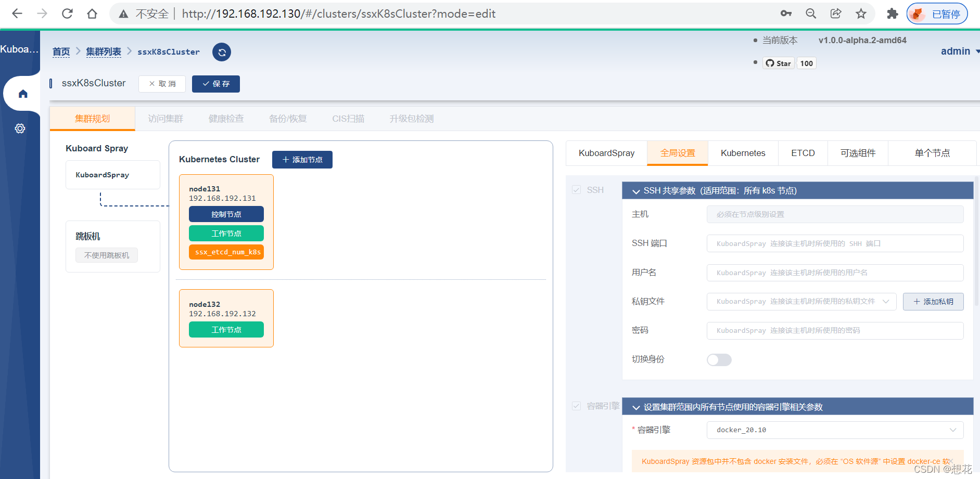This screenshot has width=980, height=479.
Task: Bookmark this page with the star
Action: pyautogui.click(x=861, y=14)
